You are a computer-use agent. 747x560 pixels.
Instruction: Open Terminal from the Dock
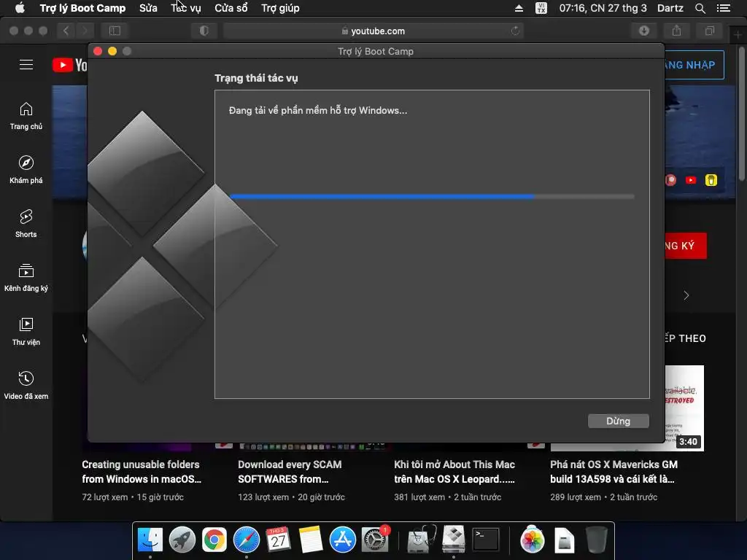click(485, 540)
